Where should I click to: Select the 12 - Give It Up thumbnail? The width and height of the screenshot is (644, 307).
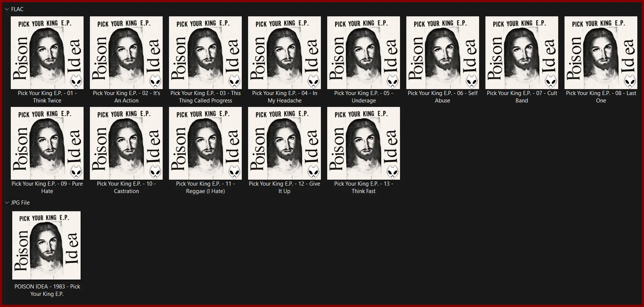click(284, 143)
